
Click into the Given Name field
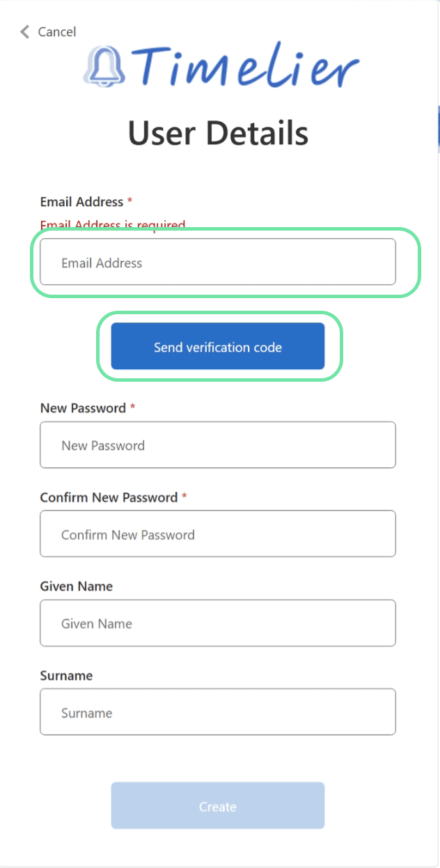(218, 623)
